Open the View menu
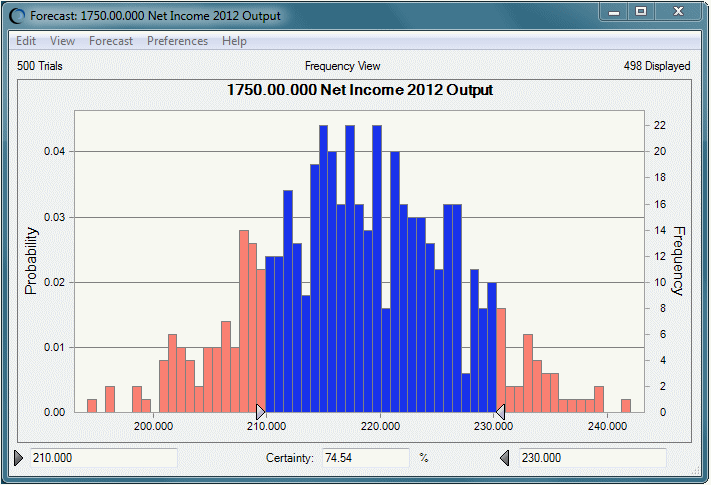 click(x=62, y=41)
